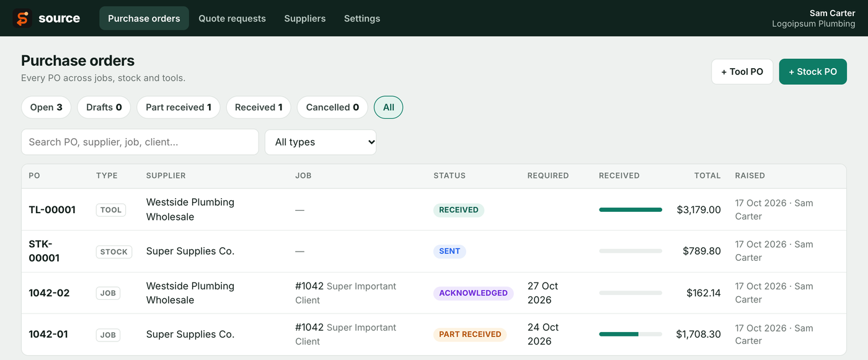The width and height of the screenshot is (868, 360).
Task: Click the Logoipsum Plumbing company name
Action: pyautogui.click(x=813, y=24)
